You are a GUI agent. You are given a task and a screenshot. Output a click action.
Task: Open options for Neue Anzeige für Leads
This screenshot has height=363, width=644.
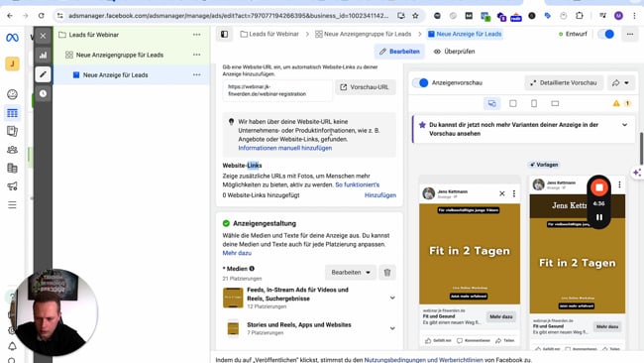197,74
